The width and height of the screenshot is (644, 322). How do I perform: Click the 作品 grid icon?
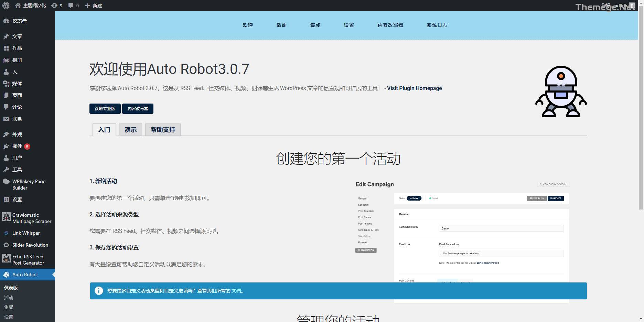point(6,48)
